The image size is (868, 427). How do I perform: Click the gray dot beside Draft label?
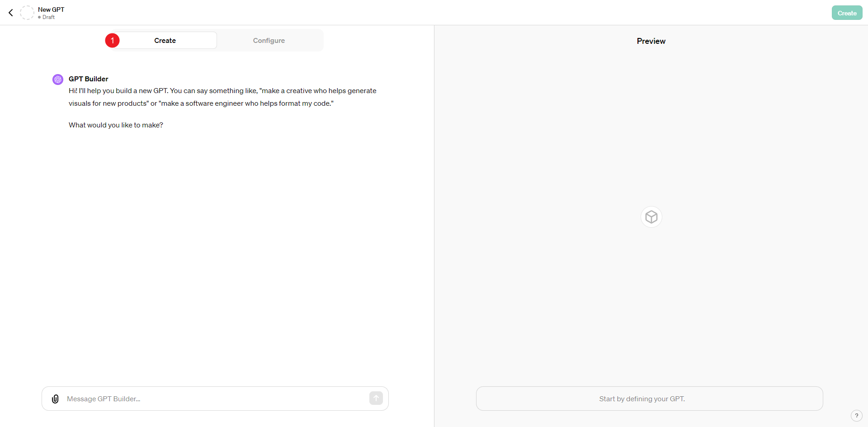[39, 18]
